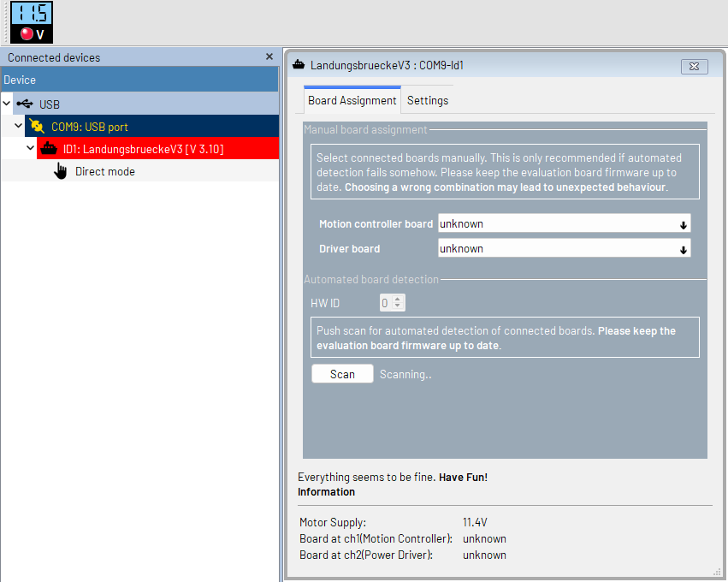Close the Connected devices panel
The width and height of the screenshot is (728, 582).
click(x=269, y=56)
